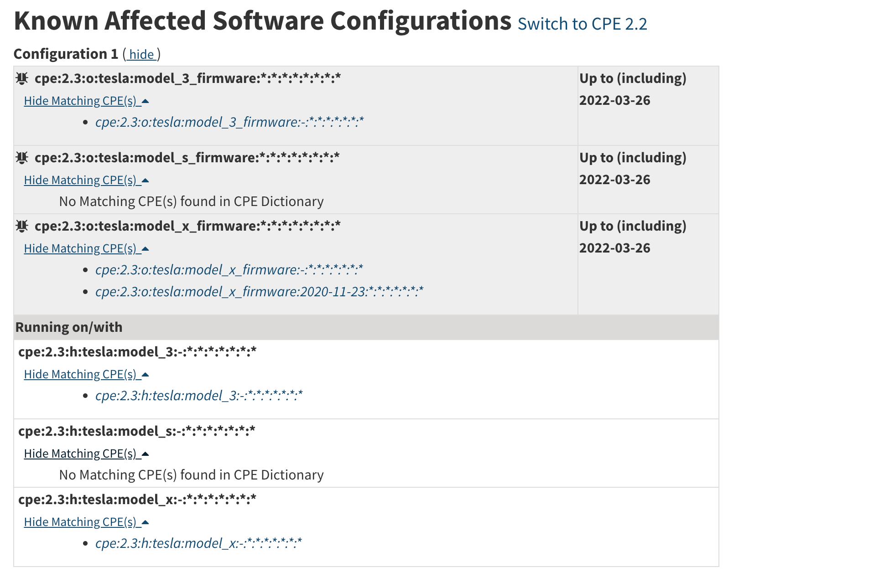
Task: Click No Matching CPE(s) found text under model_s_firmware
Action: tap(191, 201)
